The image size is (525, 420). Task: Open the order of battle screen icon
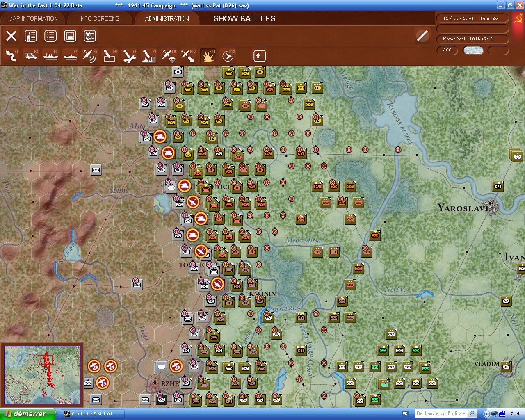click(31, 36)
